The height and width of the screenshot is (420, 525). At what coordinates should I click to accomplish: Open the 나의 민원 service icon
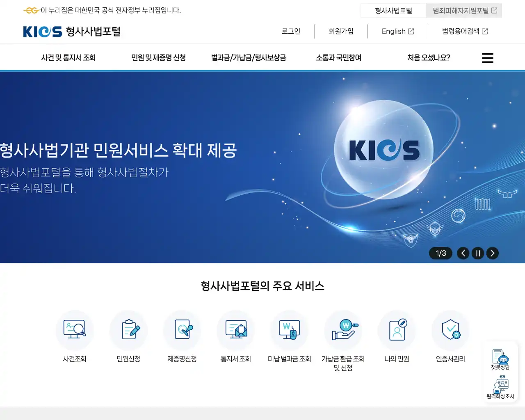pyautogui.click(x=397, y=330)
